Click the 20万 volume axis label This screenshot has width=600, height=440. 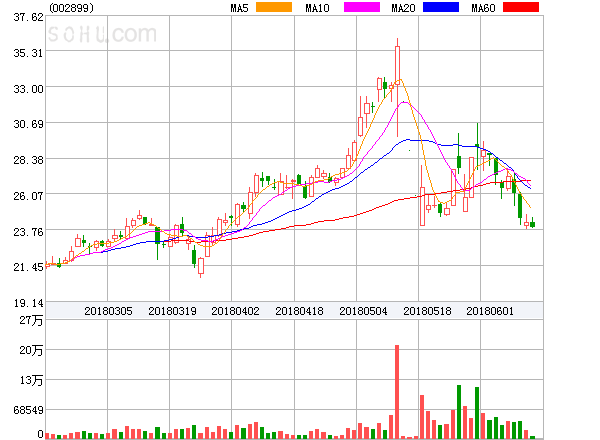tap(31, 350)
